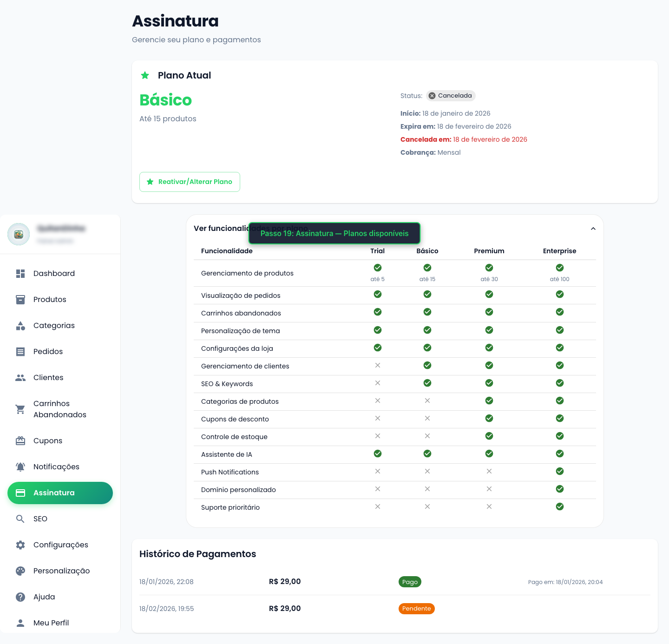Click the shopping cart icon for Carrinhos Abandonados

tap(20, 409)
